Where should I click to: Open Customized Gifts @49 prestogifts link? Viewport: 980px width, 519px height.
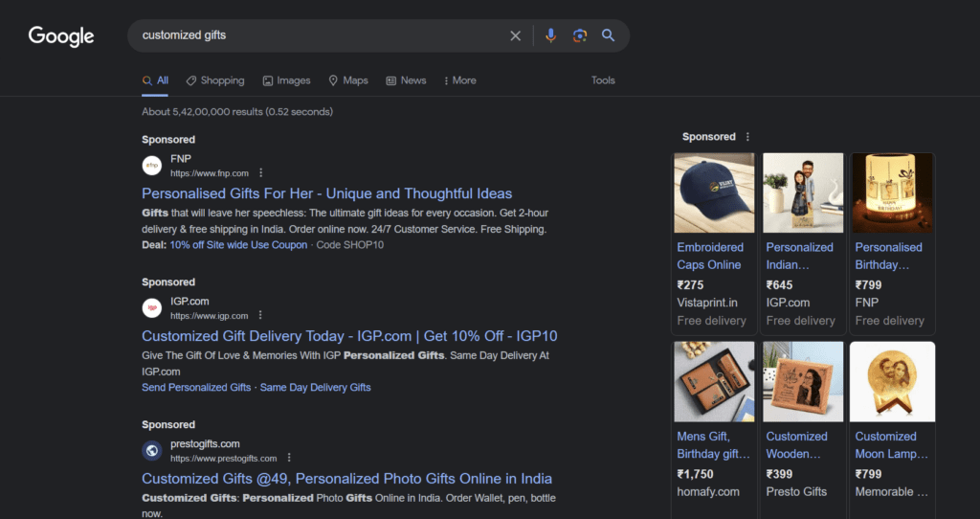pyautogui.click(x=346, y=479)
